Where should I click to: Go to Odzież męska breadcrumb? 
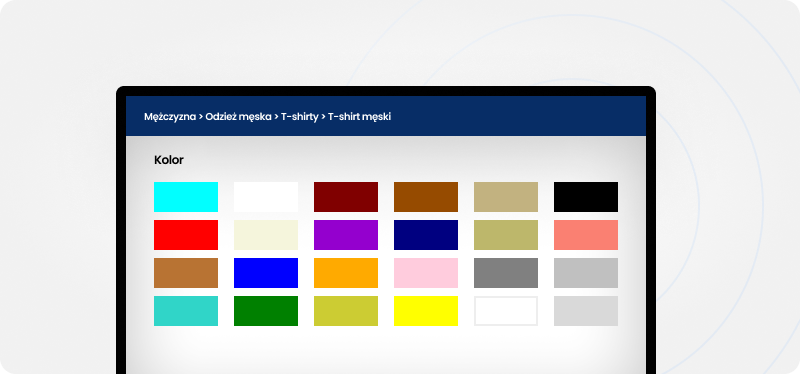238,117
